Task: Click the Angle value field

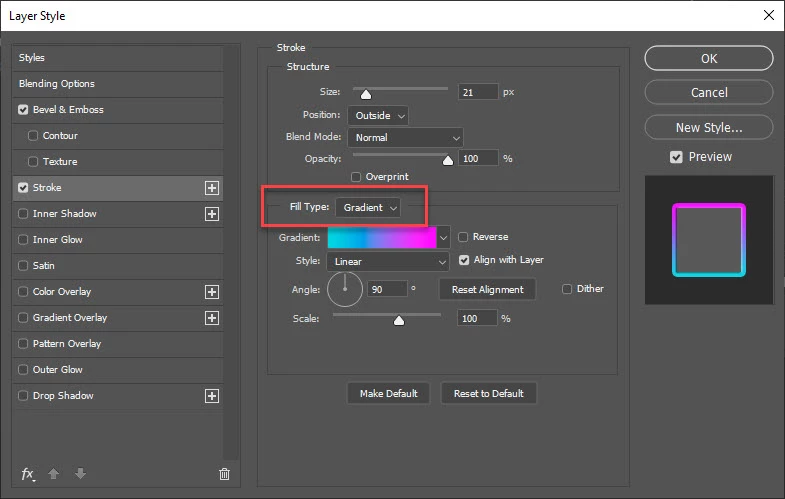Action: tap(387, 289)
